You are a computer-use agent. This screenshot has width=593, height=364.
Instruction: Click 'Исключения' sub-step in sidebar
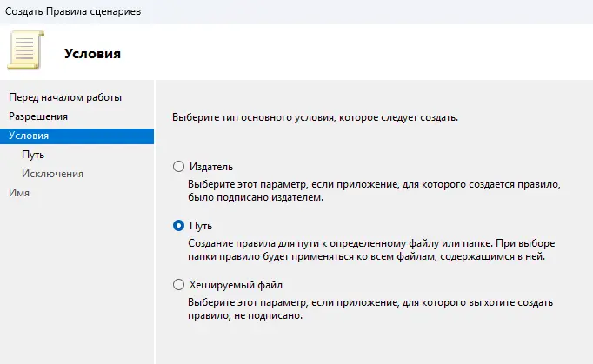53,174
